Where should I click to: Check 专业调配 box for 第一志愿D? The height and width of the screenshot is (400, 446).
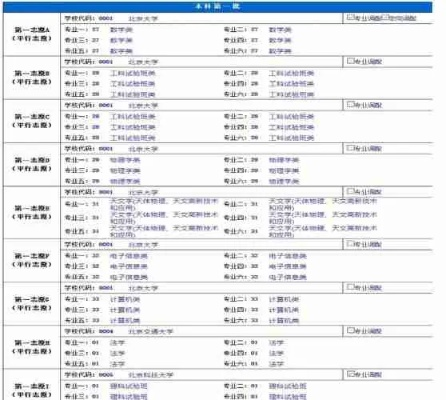(x=350, y=148)
